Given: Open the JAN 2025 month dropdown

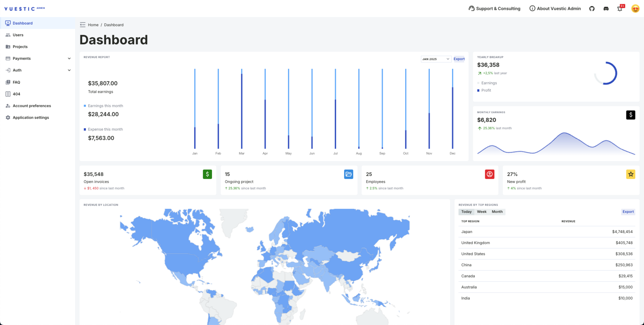Looking at the screenshot, I should pyautogui.click(x=436, y=59).
